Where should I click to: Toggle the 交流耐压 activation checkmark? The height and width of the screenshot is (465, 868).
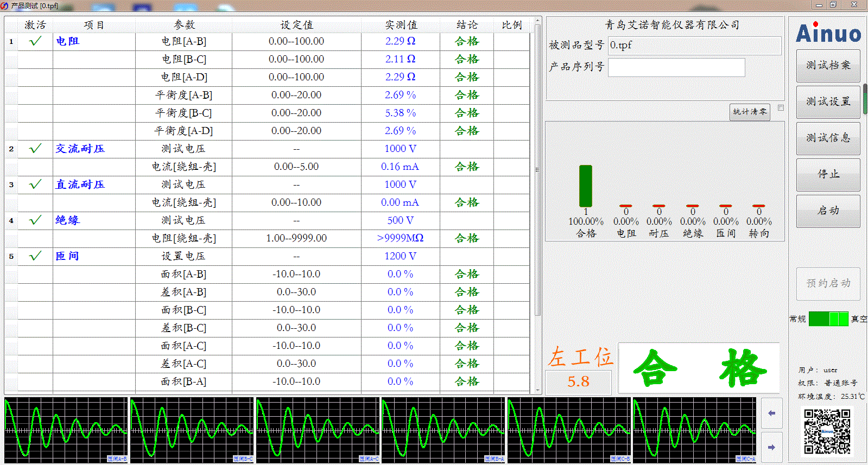35,149
